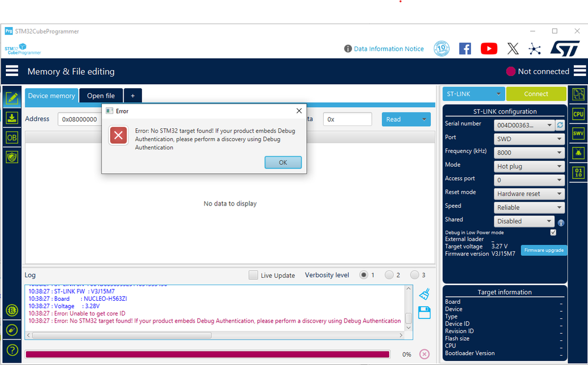Click log line 'Board : NUCLEO-H563ZI'
This screenshot has height=365, width=588.
78,298
